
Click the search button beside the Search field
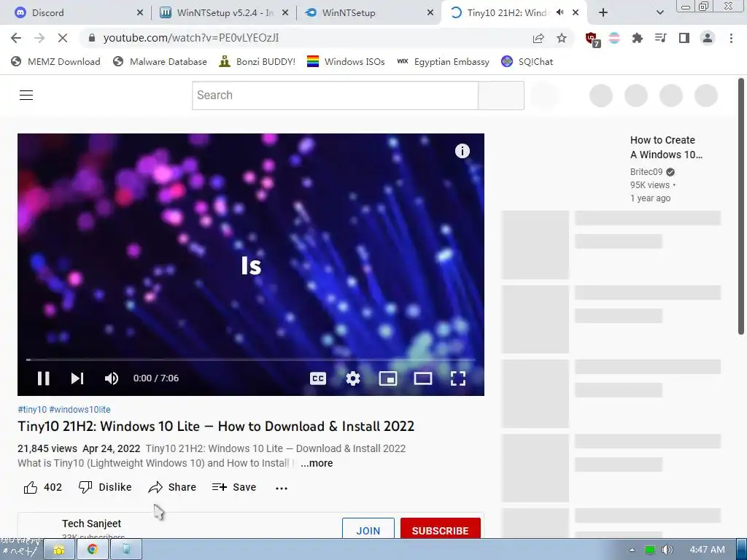pos(501,96)
